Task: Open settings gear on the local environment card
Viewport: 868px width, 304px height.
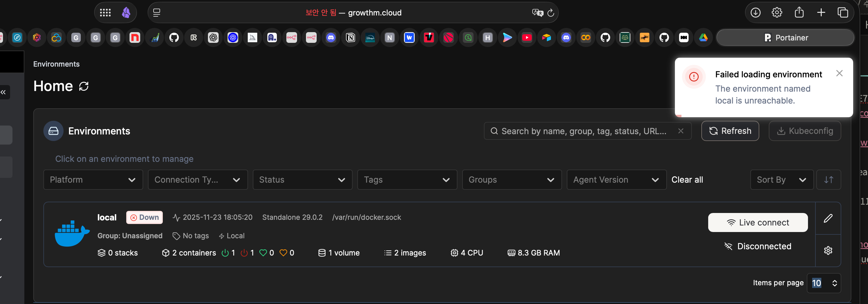Action: click(x=828, y=250)
